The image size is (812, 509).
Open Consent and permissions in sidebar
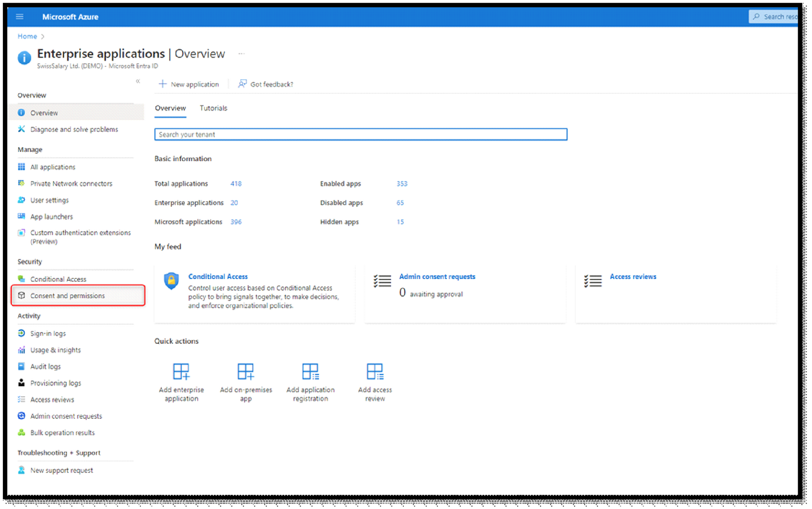67,296
